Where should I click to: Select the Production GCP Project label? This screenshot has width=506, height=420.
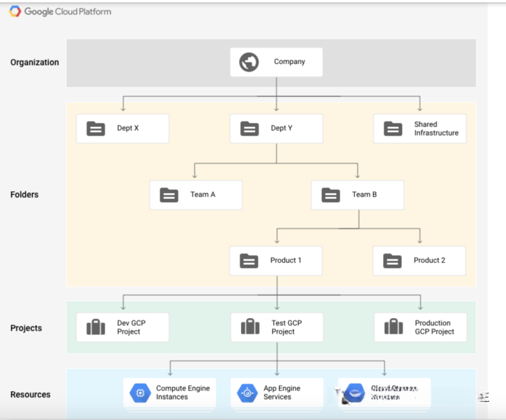[x=434, y=327]
